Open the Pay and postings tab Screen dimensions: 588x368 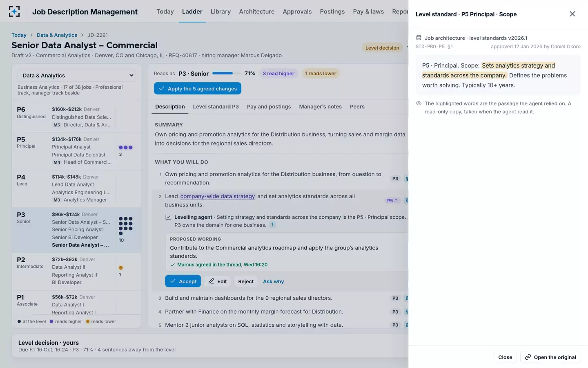coord(269,107)
